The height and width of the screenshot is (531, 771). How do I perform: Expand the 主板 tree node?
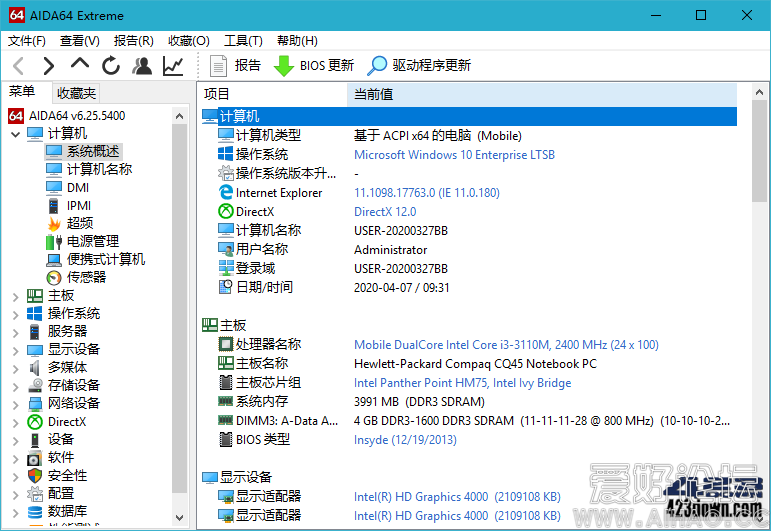point(15,296)
